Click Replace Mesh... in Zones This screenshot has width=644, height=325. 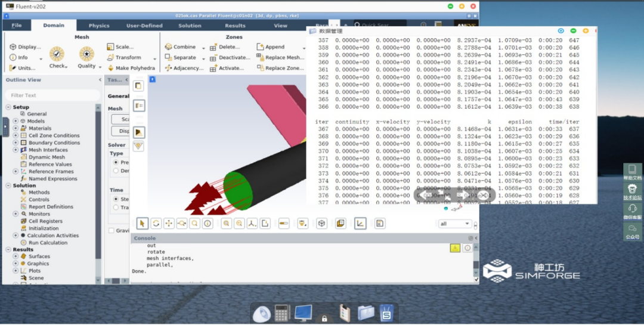(280, 57)
